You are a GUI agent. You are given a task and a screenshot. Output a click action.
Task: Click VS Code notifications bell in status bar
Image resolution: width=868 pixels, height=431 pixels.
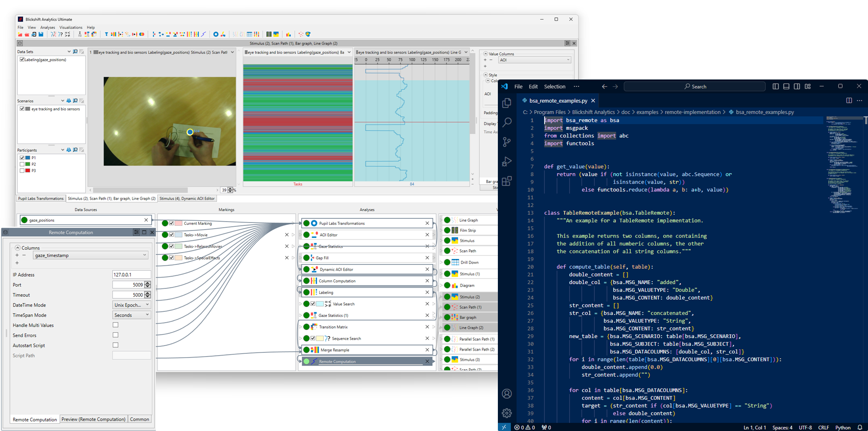point(860,427)
